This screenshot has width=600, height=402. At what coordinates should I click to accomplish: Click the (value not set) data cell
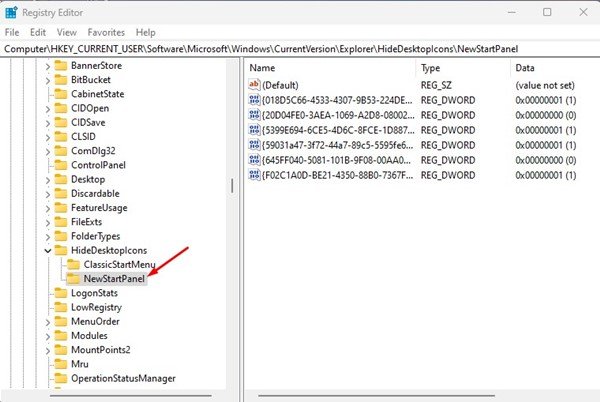coord(545,85)
